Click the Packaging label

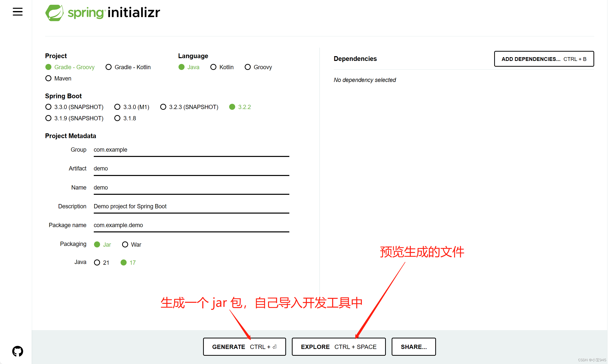(73, 244)
